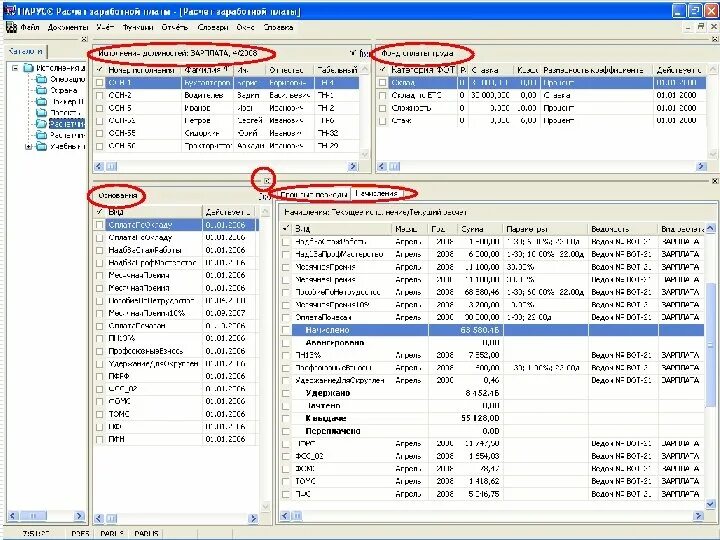Tick НадбЗаСтажРаботы checkbox in Основания list
The width and height of the screenshot is (720, 540).
100,250
